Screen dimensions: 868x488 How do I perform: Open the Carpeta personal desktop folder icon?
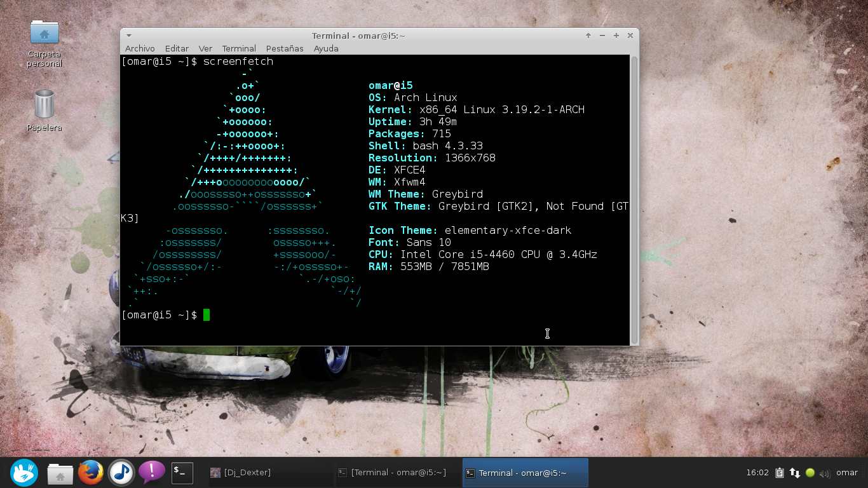(44, 33)
